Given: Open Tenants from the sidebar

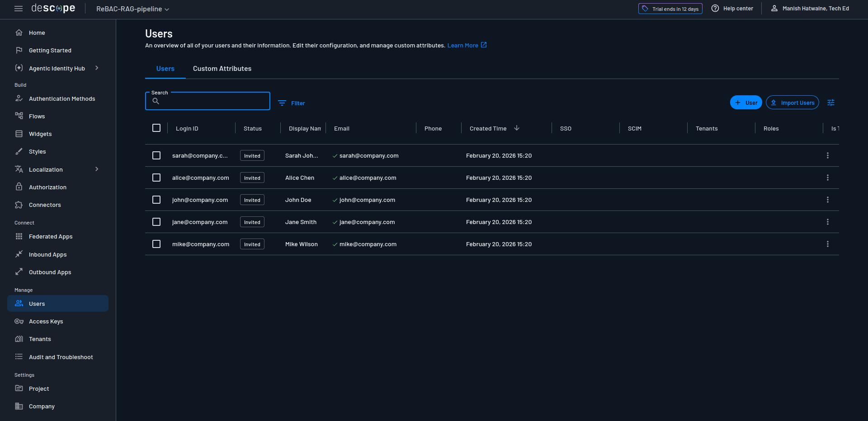Looking at the screenshot, I should (x=39, y=339).
